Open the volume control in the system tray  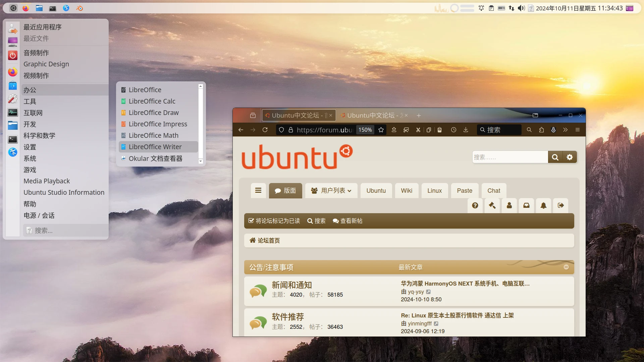(521, 8)
